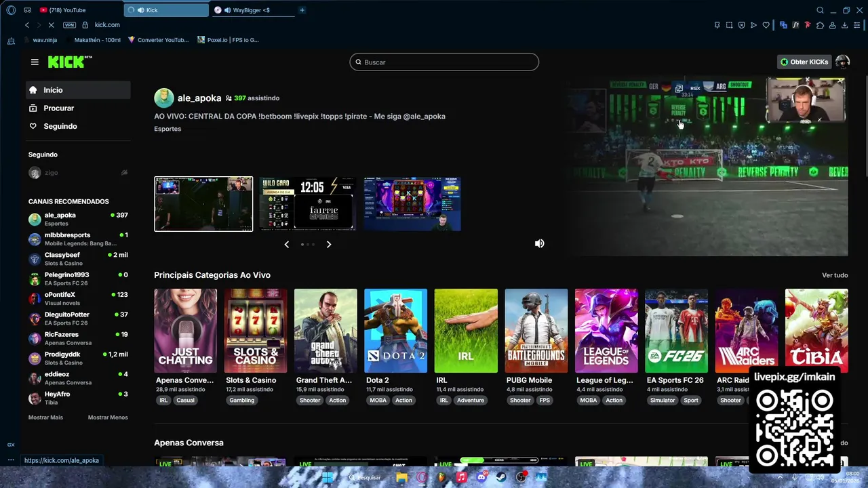The width and height of the screenshot is (868, 488).
Task: Open the Poxel.io bookmark
Action: click(228, 40)
